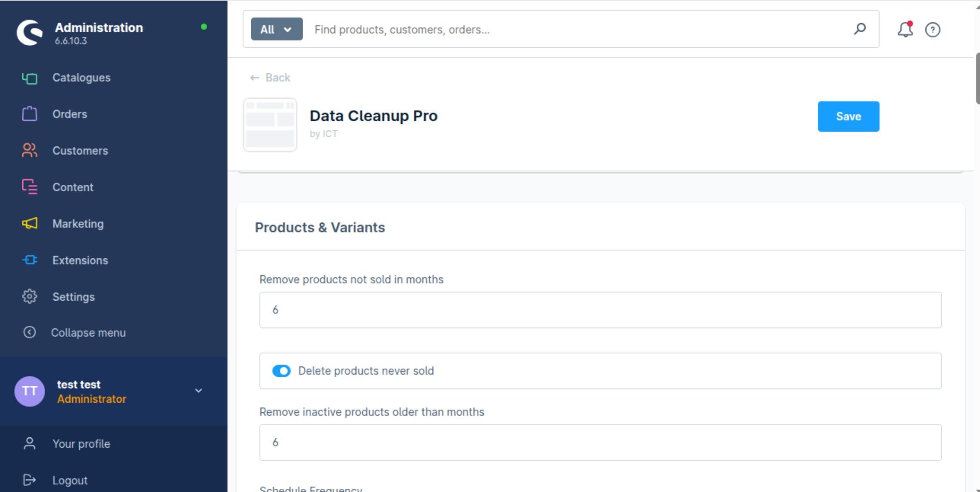980x492 pixels.
Task: Toggle Delete products never sold switch
Action: tap(281, 371)
